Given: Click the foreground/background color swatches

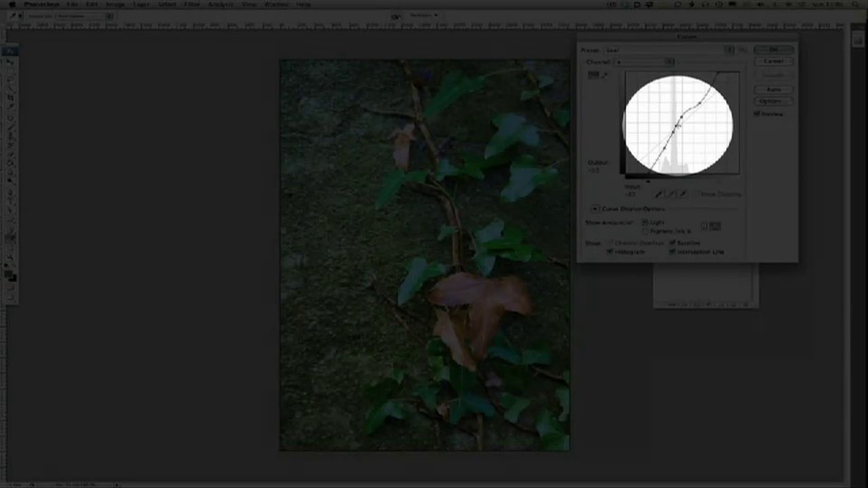Looking at the screenshot, I should [10, 275].
